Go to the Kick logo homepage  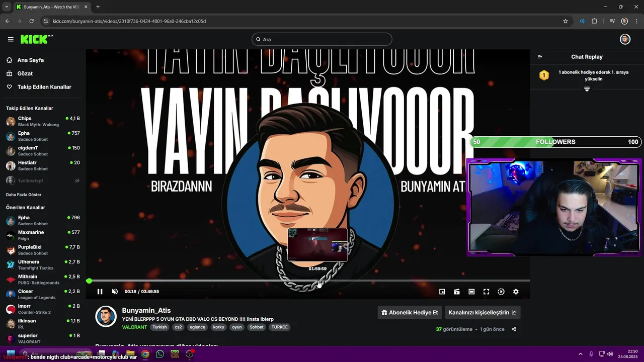(x=36, y=39)
